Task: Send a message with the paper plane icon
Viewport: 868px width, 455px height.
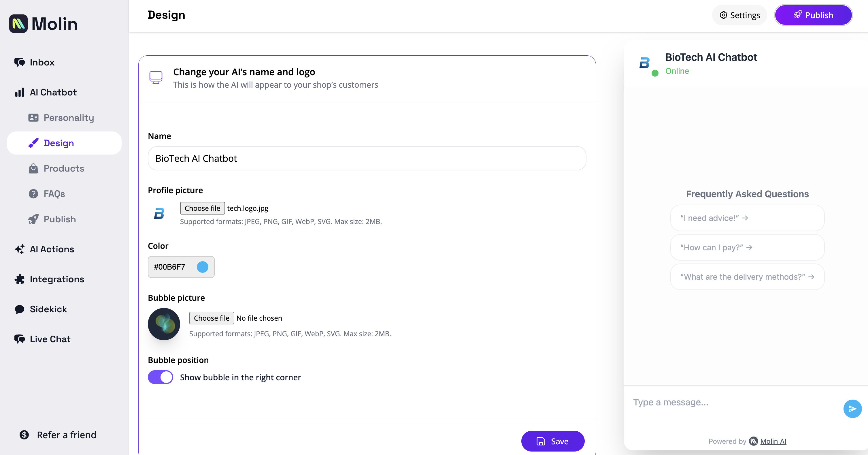Action: click(852, 409)
